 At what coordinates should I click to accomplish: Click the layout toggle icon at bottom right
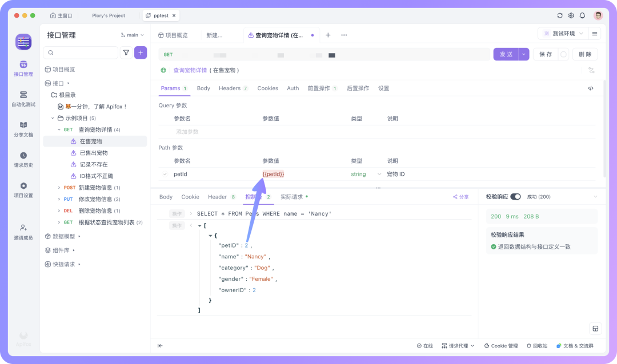pyautogui.click(x=595, y=329)
